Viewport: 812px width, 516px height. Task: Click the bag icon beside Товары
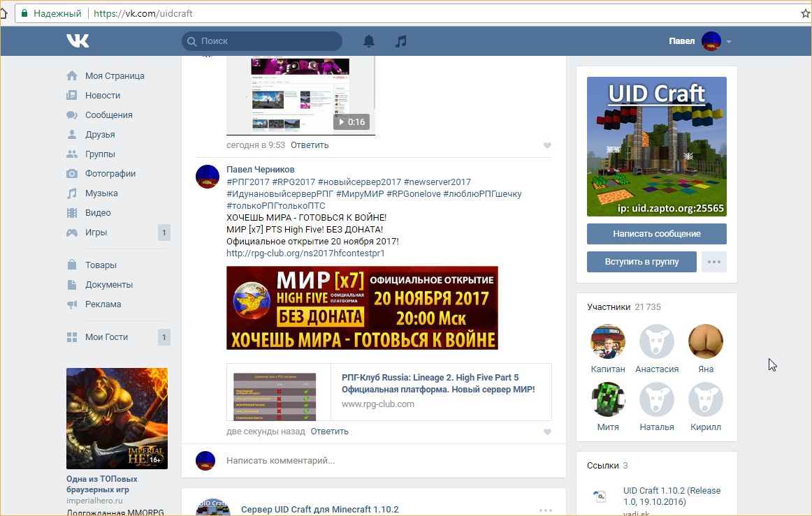click(72, 265)
